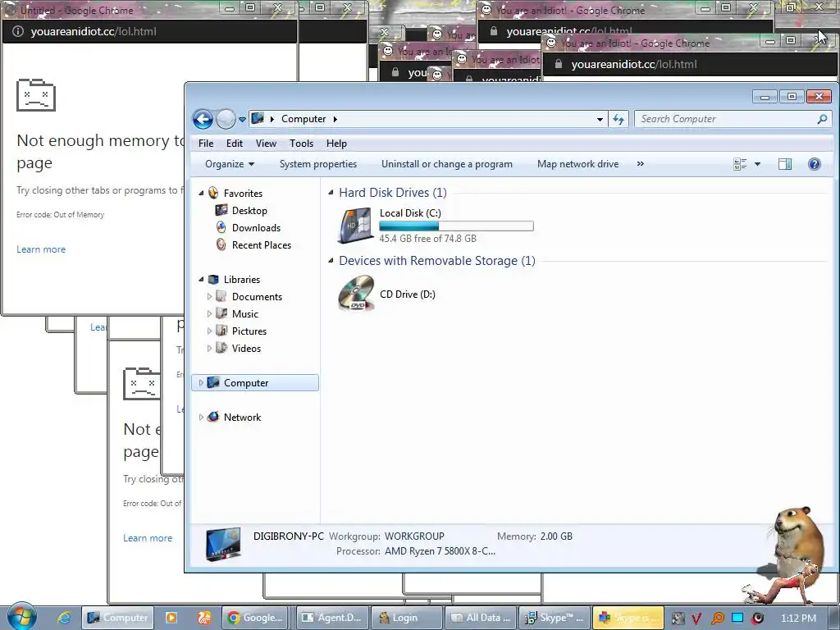Collapse the Favorites tree group
The width and height of the screenshot is (840, 630).
pos(202,193)
